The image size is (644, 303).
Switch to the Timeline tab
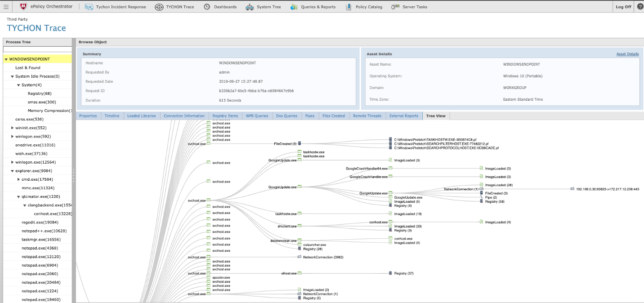click(112, 116)
